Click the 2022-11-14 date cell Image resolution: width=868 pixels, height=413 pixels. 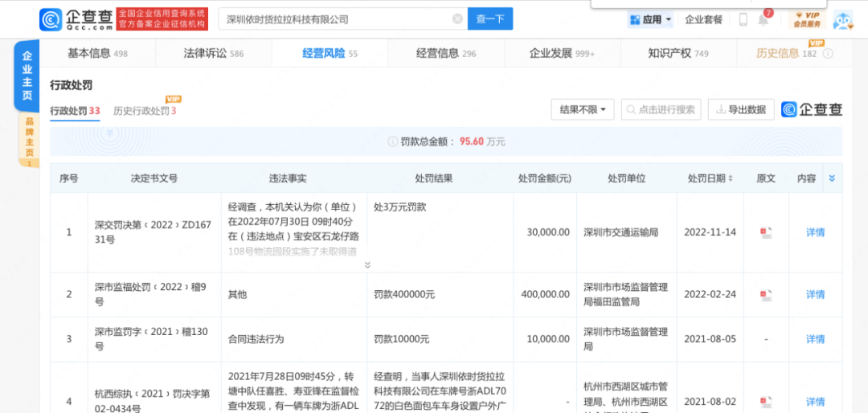coord(710,232)
